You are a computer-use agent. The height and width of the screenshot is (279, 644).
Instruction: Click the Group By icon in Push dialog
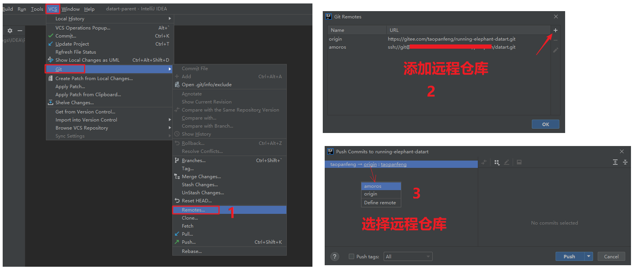coord(497,162)
